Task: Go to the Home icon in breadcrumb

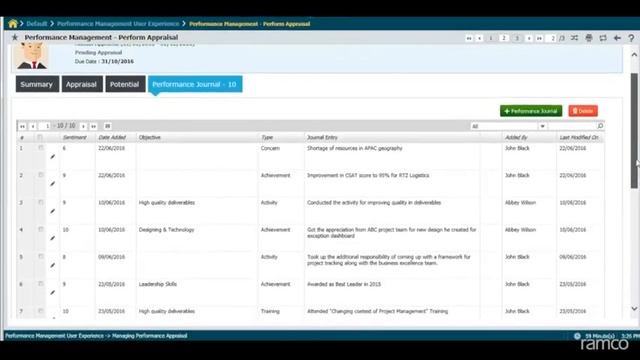Action: (13, 24)
